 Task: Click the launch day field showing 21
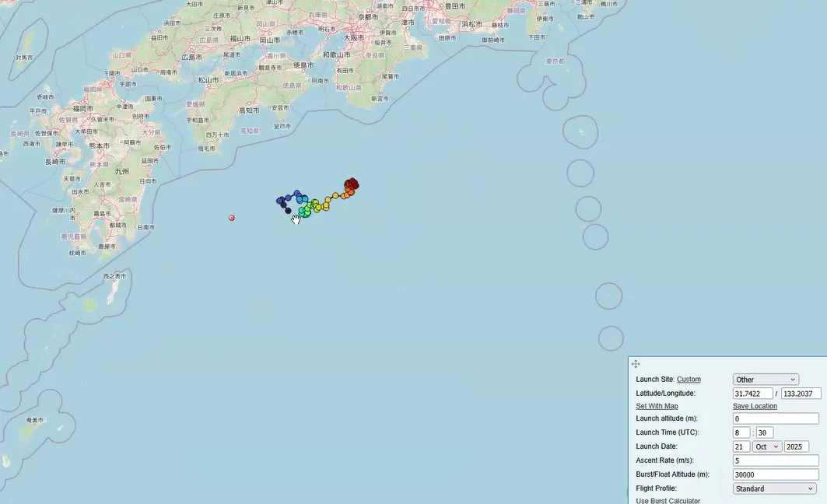[741, 446]
